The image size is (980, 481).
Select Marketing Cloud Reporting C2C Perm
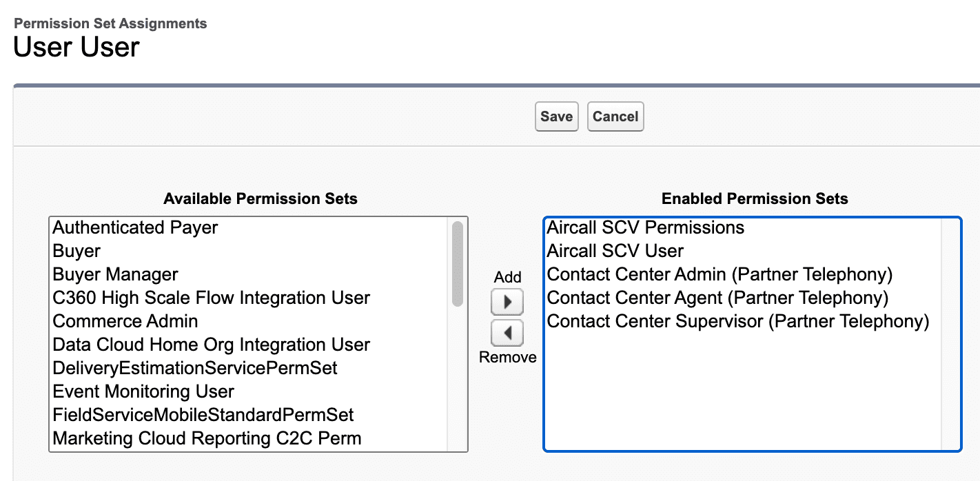click(x=207, y=438)
